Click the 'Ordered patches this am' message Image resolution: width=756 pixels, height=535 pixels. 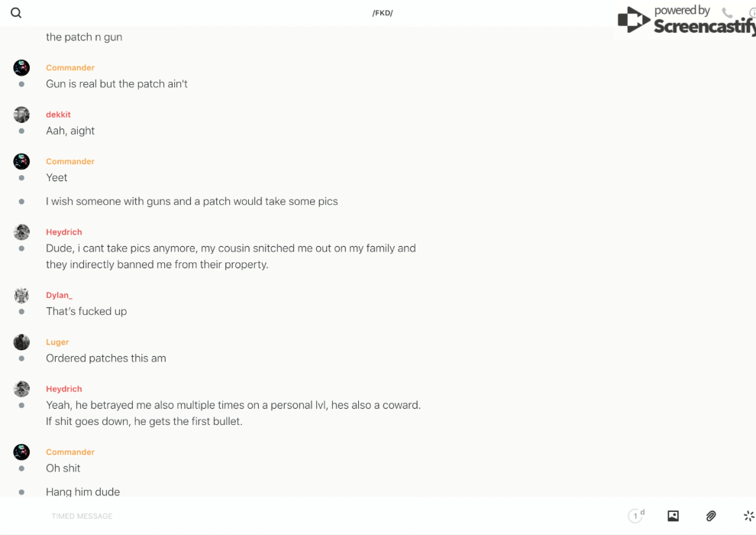(105, 358)
